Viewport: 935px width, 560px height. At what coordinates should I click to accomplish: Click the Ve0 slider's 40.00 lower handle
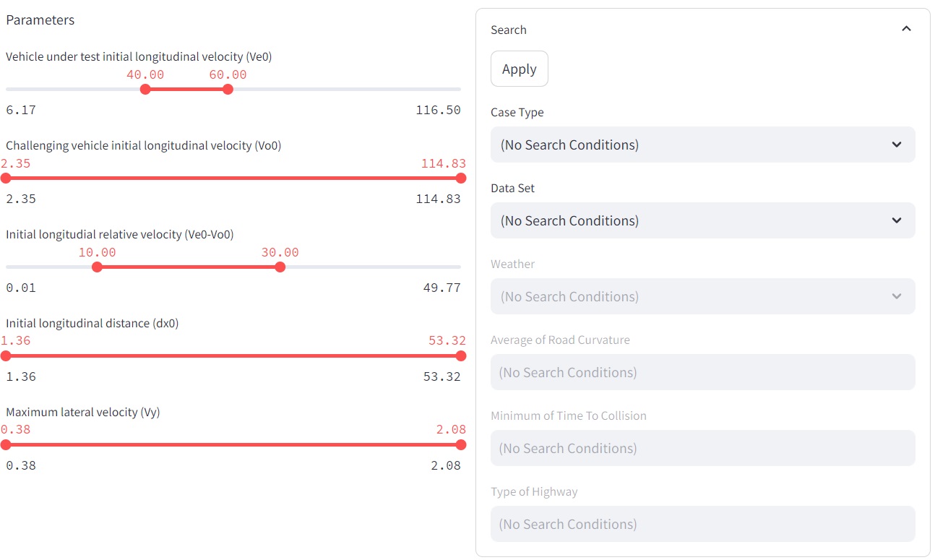(x=145, y=89)
